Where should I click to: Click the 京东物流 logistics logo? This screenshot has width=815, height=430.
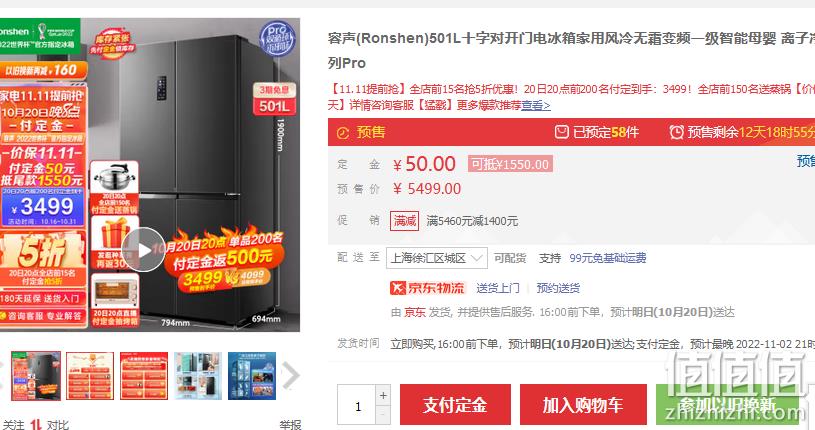(x=427, y=288)
